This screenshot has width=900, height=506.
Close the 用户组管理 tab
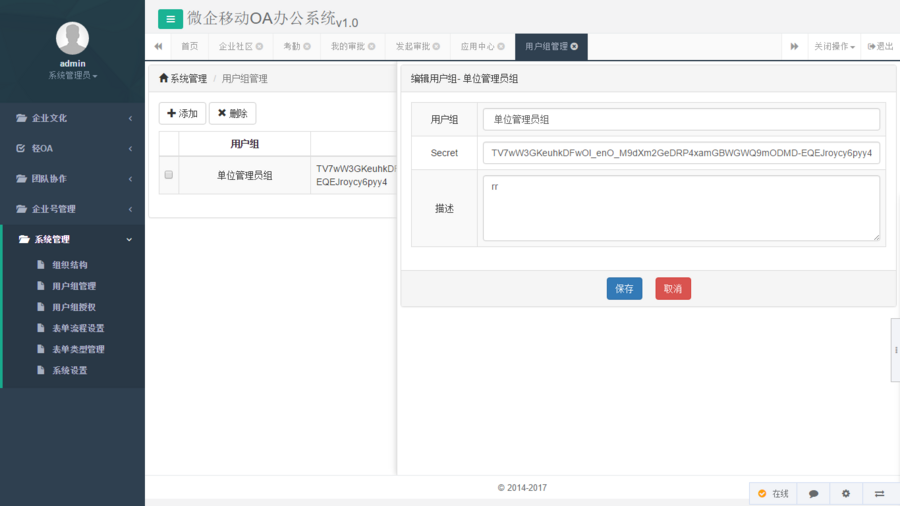[574, 46]
